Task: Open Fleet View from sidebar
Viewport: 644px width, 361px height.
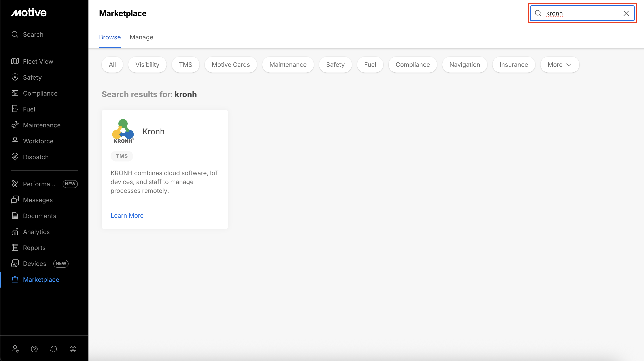Action: pos(38,61)
